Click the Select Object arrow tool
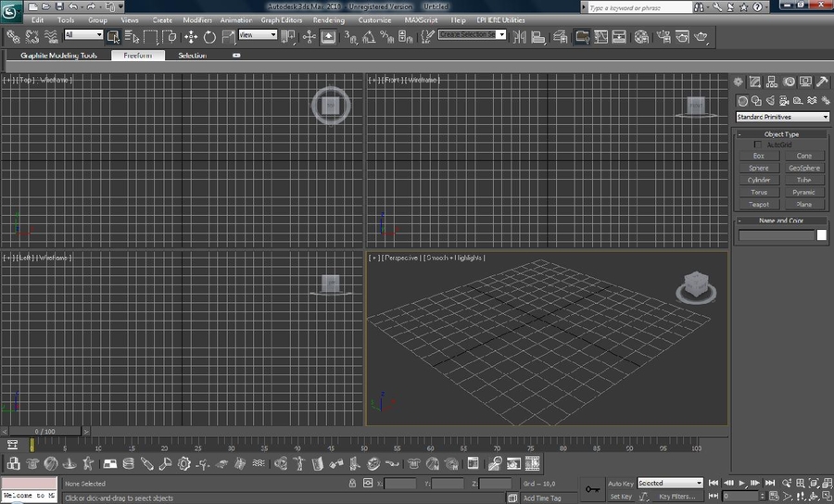This screenshot has width=834, height=504. pos(113,37)
